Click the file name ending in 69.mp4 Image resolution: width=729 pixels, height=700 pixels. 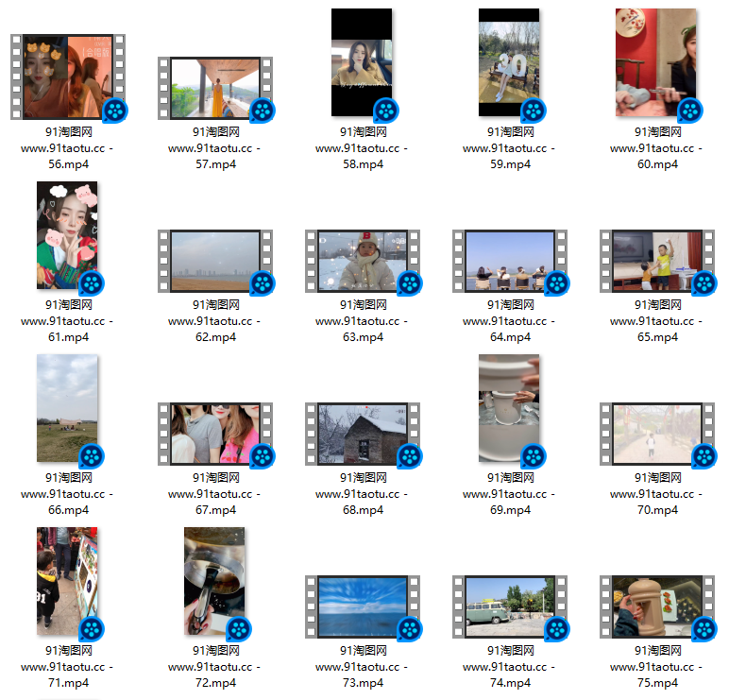pos(510,494)
